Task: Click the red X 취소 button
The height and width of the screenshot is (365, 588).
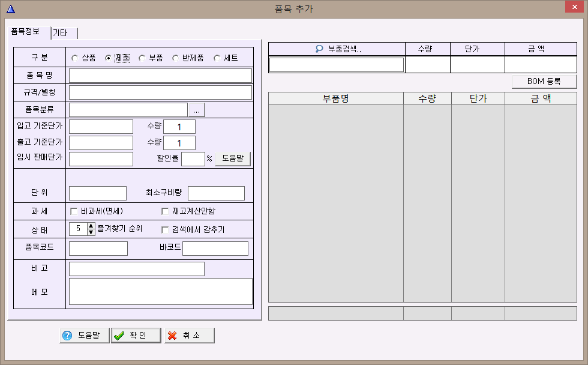Action: pos(190,336)
